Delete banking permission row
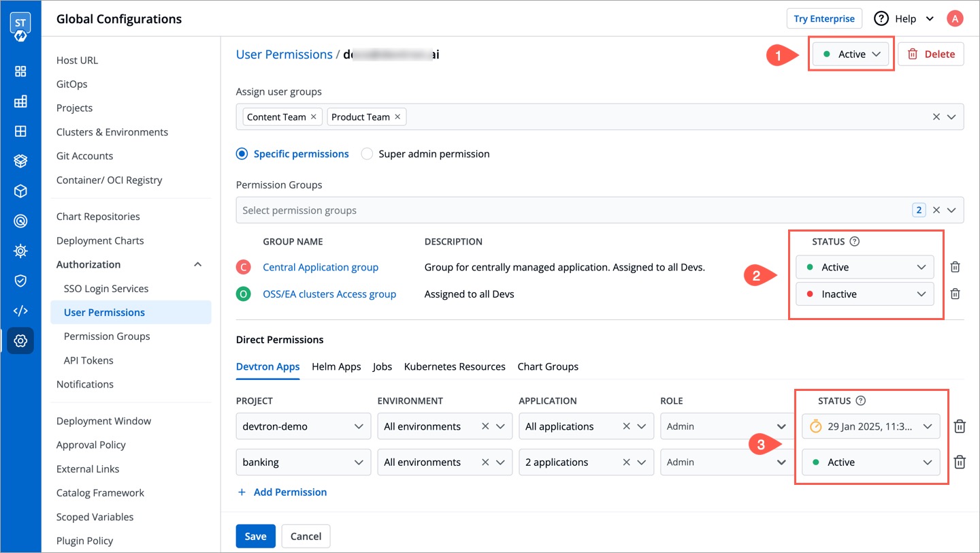 click(x=960, y=462)
